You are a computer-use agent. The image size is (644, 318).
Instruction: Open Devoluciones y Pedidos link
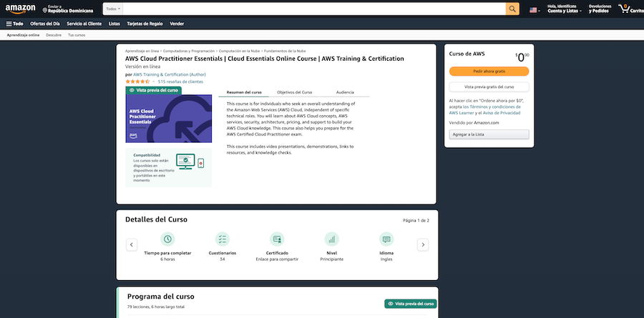coord(600,9)
